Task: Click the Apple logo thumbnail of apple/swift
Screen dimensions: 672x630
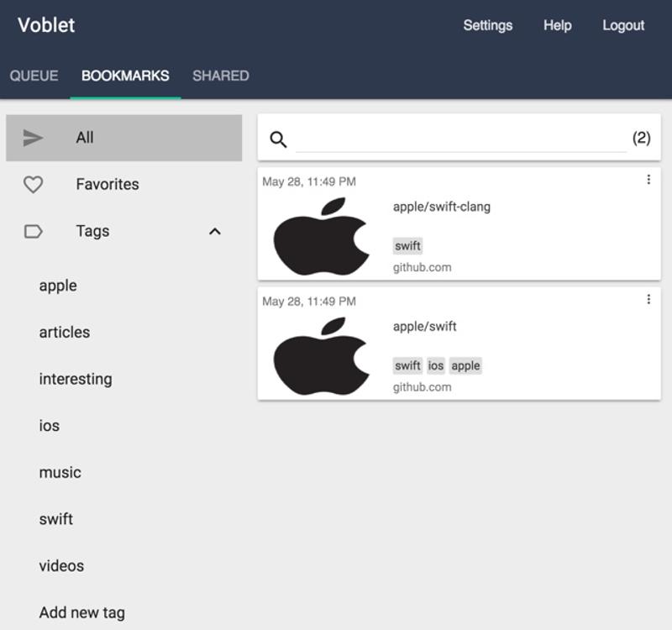Action: click(320, 356)
